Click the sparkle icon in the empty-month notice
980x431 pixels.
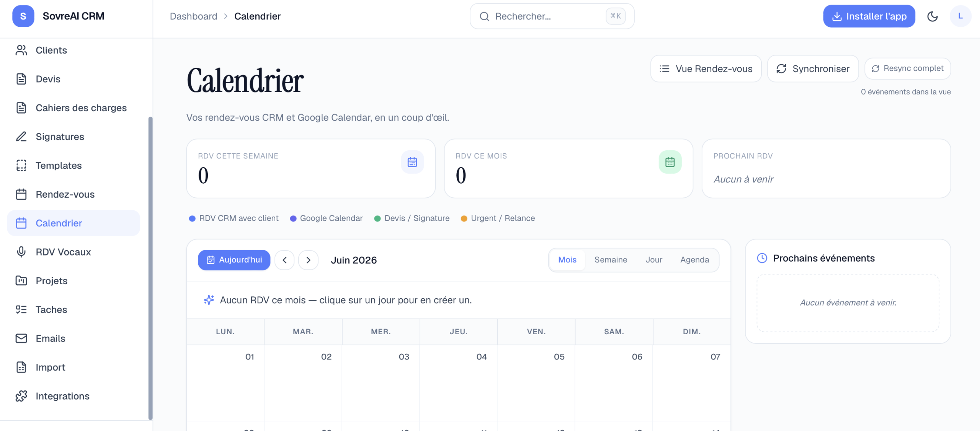(x=209, y=300)
